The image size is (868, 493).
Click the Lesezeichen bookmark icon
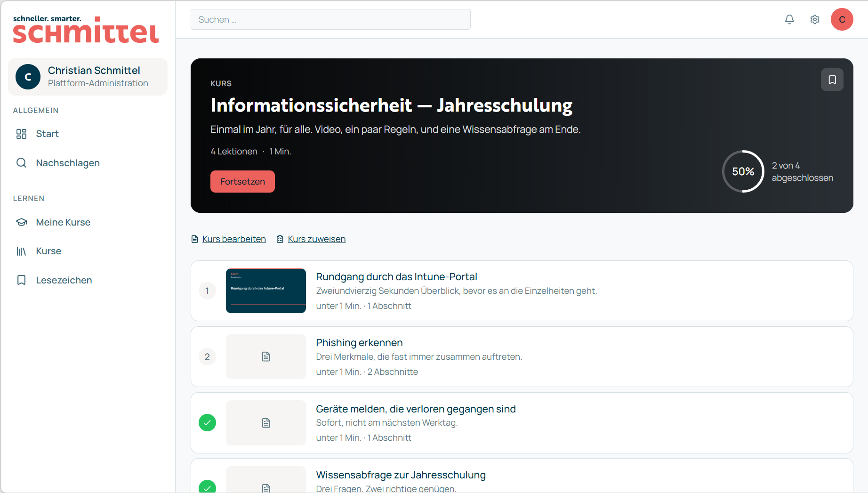tap(21, 280)
